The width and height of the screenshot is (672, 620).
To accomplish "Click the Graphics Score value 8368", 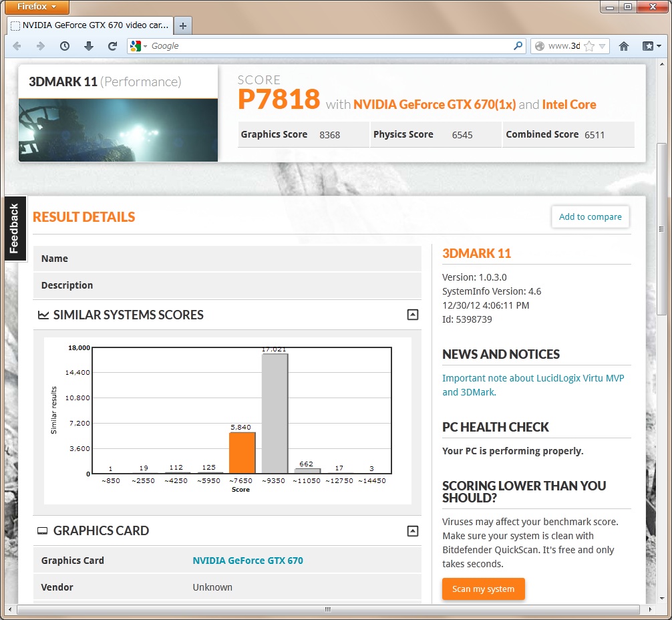I will click(329, 135).
